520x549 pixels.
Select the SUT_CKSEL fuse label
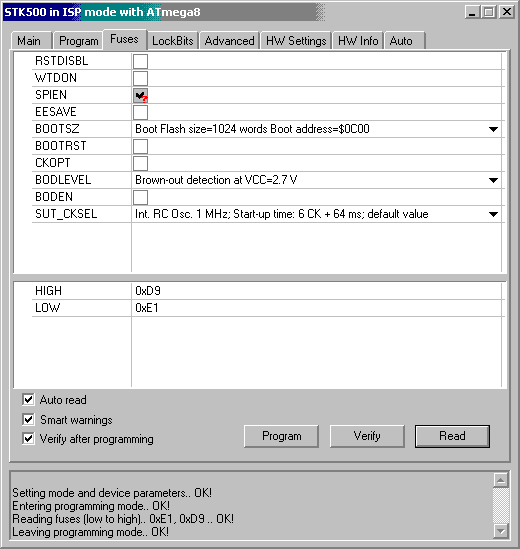point(66,214)
